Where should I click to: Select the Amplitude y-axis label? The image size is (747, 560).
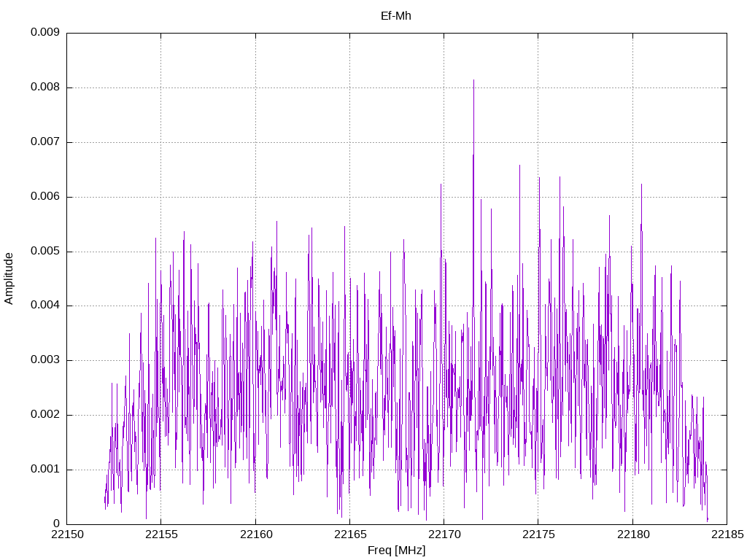point(9,279)
